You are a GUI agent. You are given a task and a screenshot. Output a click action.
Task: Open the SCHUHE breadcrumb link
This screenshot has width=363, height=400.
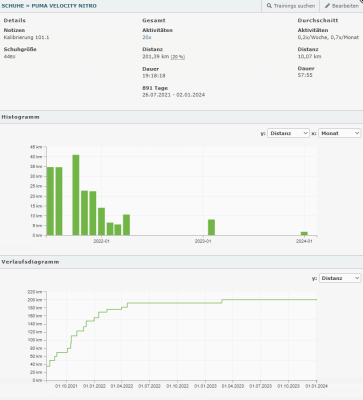(x=13, y=6)
